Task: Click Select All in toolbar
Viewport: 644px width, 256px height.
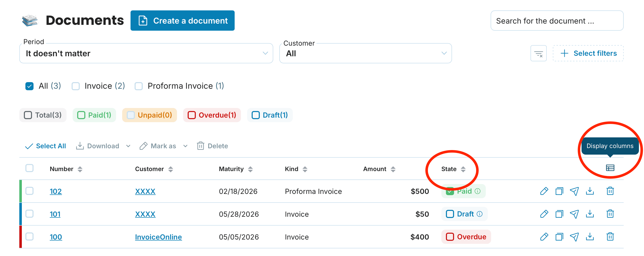Action: pyautogui.click(x=45, y=146)
